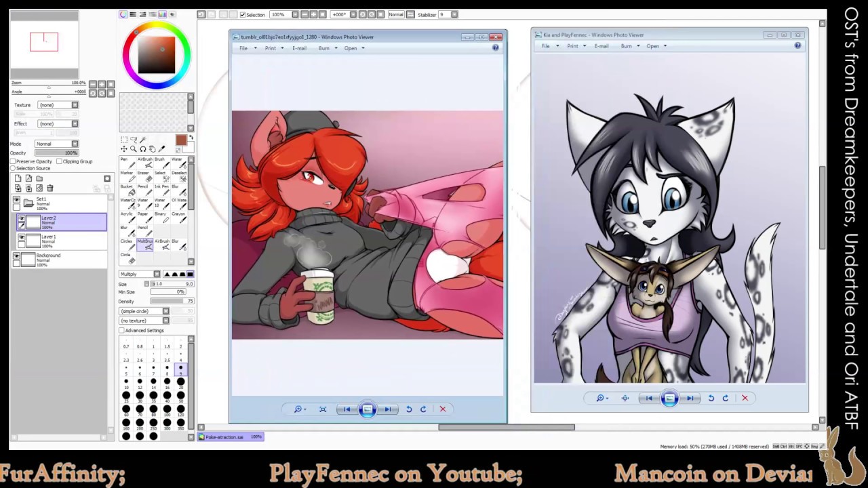This screenshot has width=868, height=488.
Task: Select the Eraser tool in brush grid
Action: [x=145, y=176]
